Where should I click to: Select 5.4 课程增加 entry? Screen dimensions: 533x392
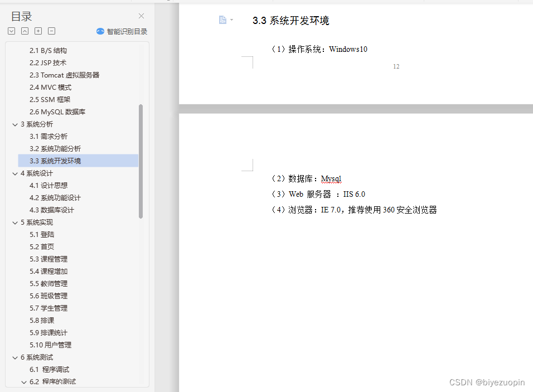[49, 272]
